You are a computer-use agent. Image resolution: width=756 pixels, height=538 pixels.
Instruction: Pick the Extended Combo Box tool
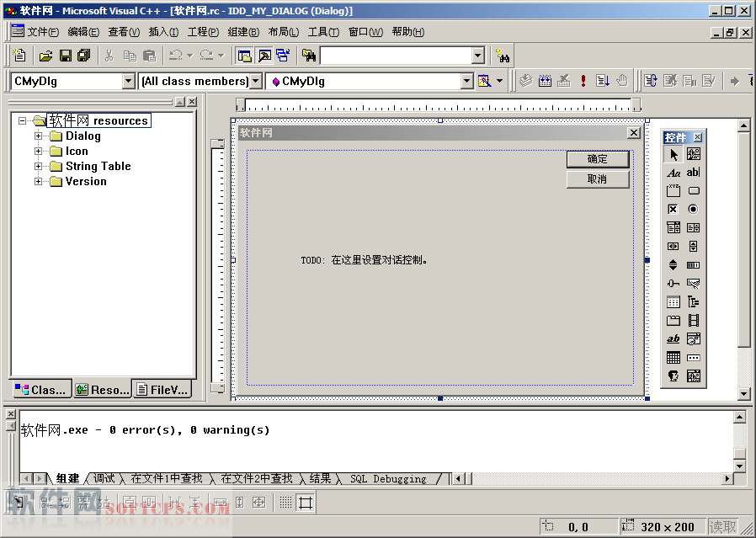pos(694,376)
